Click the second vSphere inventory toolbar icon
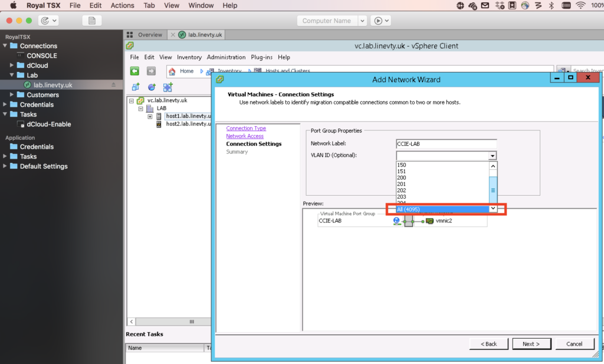Screen dimensions: 604x364 click(152, 87)
